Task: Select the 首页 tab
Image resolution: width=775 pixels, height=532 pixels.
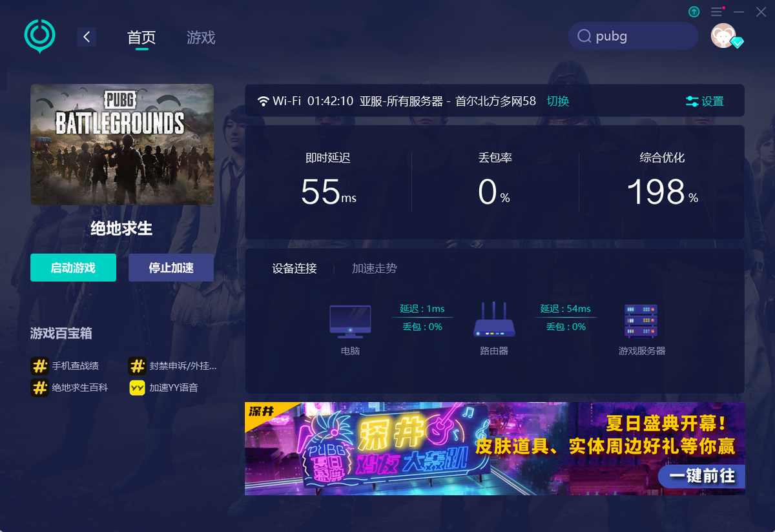Action: click(x=141, y=37)
